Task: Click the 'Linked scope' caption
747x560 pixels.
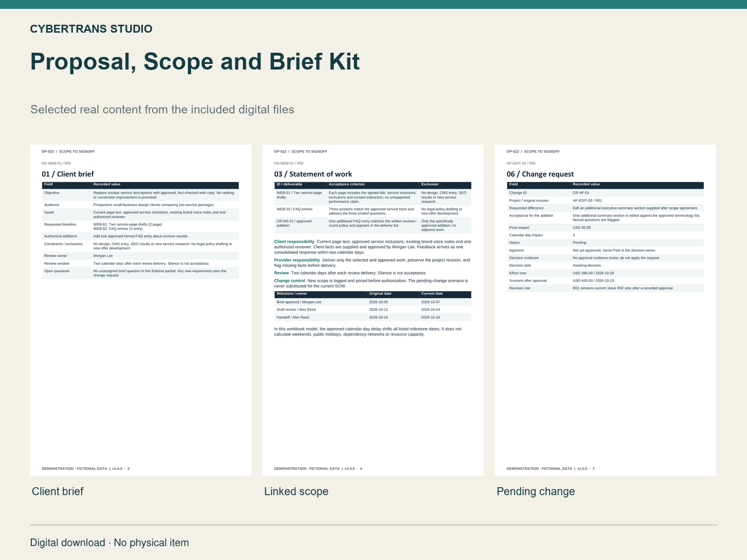Action: [x=296, y=491]
